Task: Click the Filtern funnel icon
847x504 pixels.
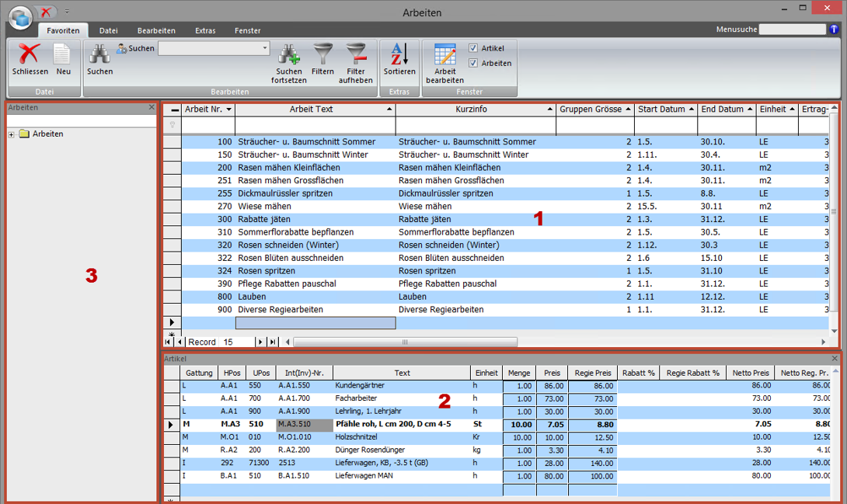Action: pyautogui.click(x=322, y=55)
